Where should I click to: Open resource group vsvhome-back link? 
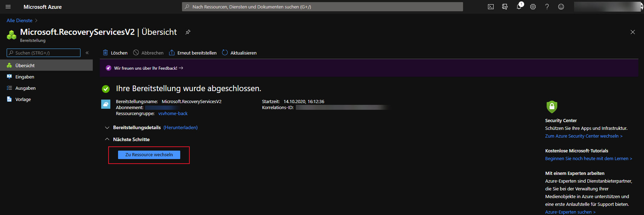point(173,114)
